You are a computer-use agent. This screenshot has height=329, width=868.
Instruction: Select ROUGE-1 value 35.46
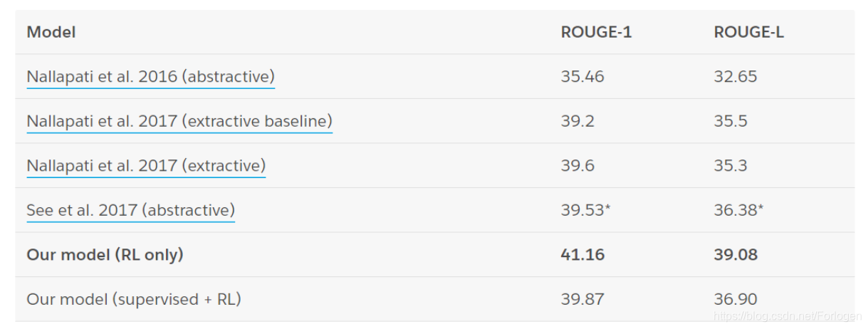coord(582,76)
